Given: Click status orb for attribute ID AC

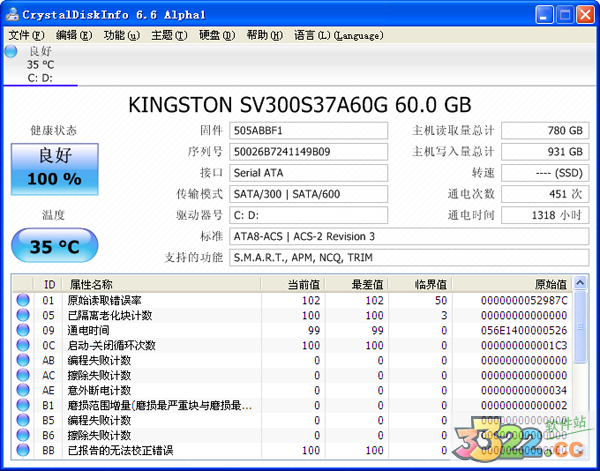Looking at the screenshot, I should pyautogui.click(x=23, y=375).
